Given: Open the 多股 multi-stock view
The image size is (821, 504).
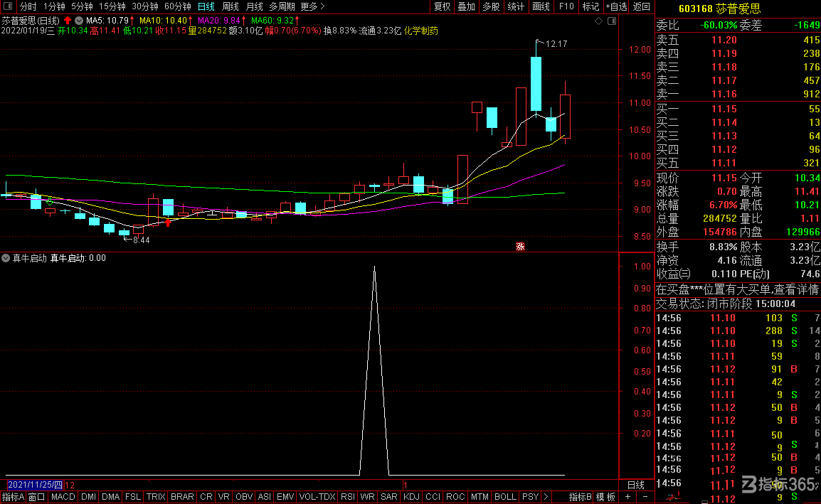Looking at the screenshot, I should 491,6.
